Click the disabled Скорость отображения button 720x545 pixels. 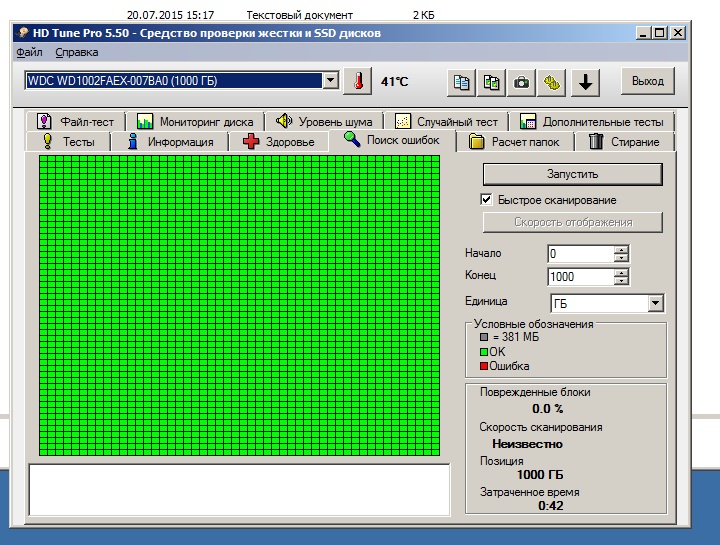(573, 222)
